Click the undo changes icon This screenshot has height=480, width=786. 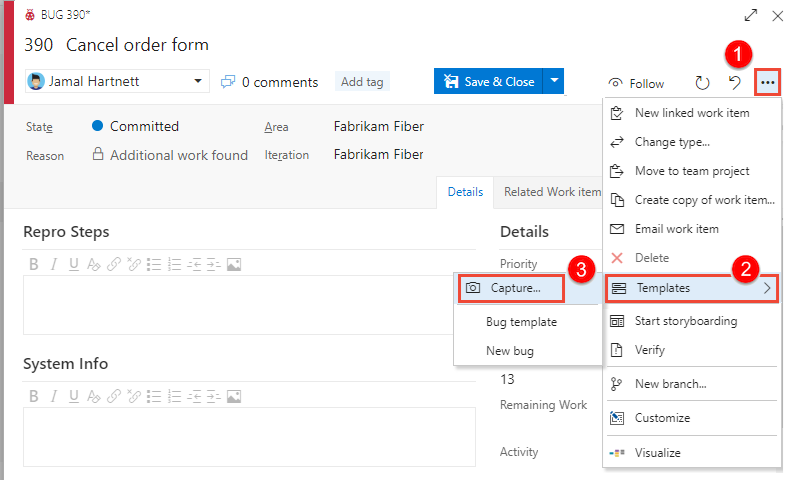[735, 83]
